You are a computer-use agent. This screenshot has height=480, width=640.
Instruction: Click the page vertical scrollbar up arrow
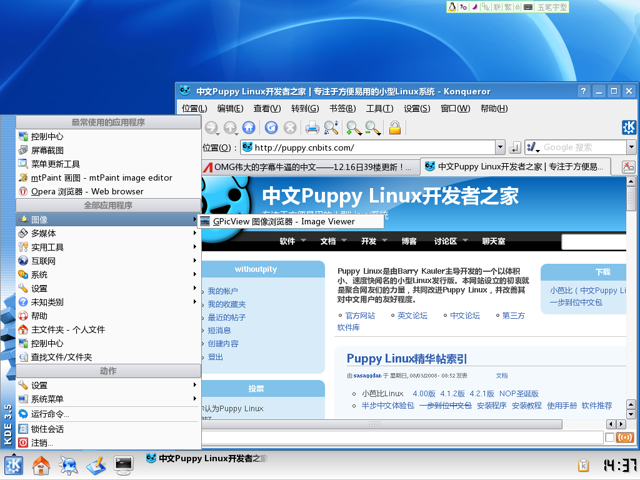631,181
